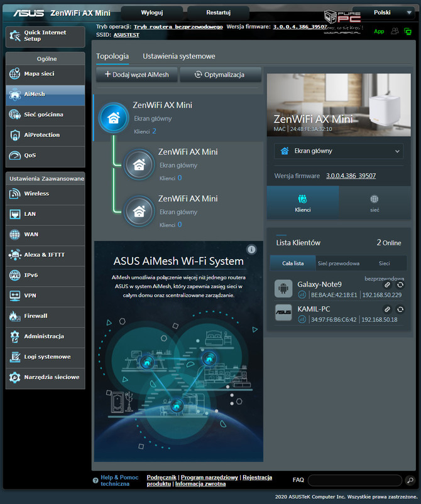Click the Restartuj button
421x504 pixels.
click(218, 13)
